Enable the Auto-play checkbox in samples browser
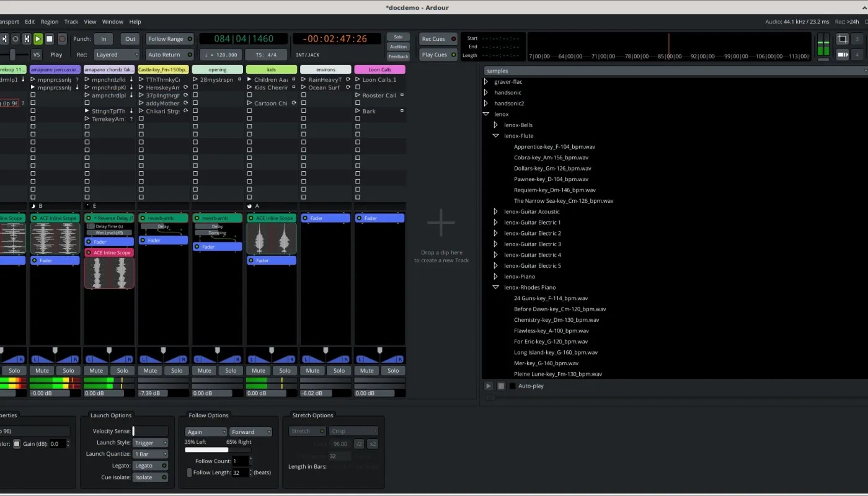This screenshot has width=868, height=496. [x=512, y=386]
